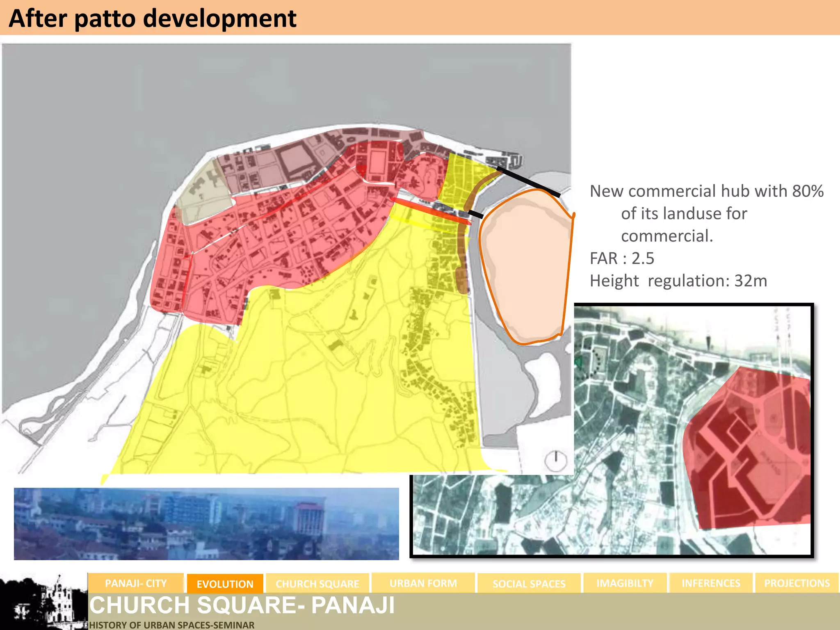Switch to the CHURCH SQUARE tab
Image resolution: width=840 pixels, height=630 pixels.
pyautogui.click(x=317, y=583)
